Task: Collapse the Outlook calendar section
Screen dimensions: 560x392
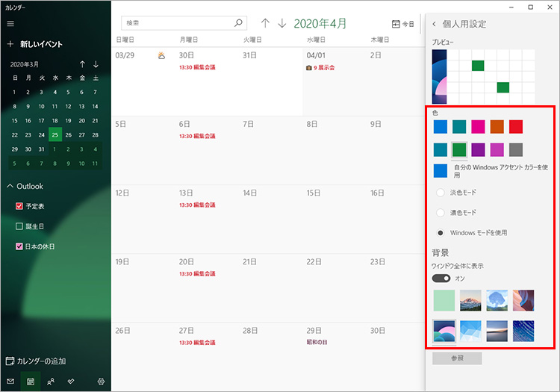Action: 10,186
